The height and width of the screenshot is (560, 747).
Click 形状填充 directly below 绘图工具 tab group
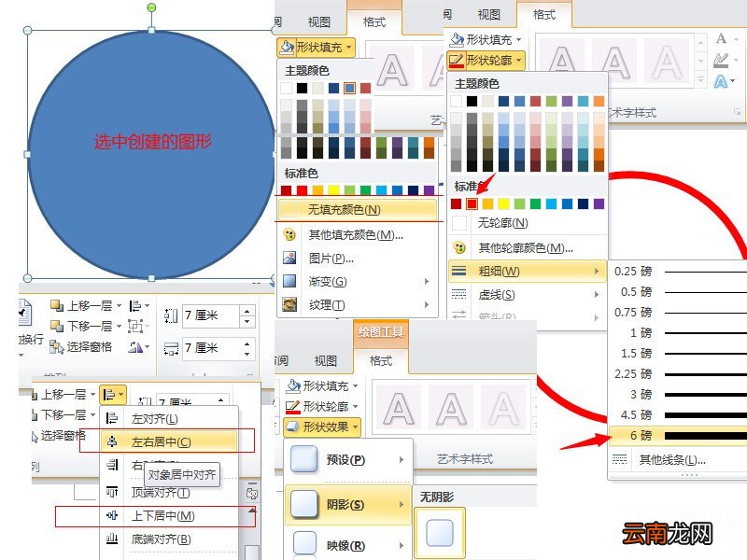click(322, 385)
